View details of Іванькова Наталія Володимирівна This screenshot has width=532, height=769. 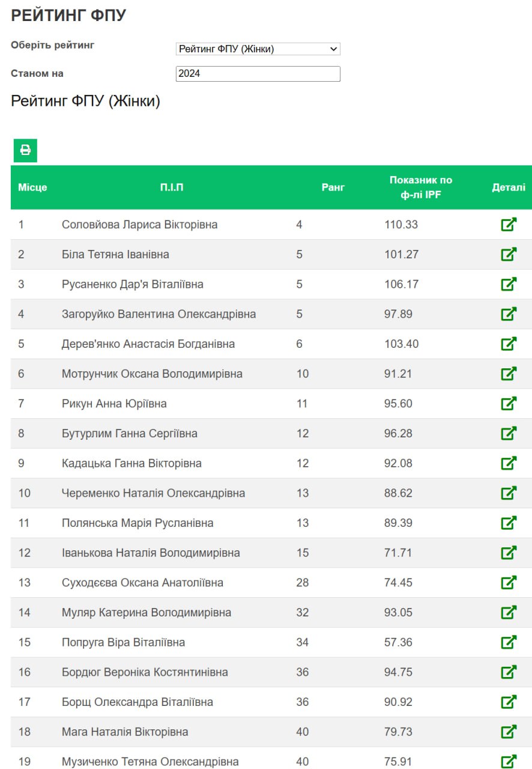click(509, 553)
